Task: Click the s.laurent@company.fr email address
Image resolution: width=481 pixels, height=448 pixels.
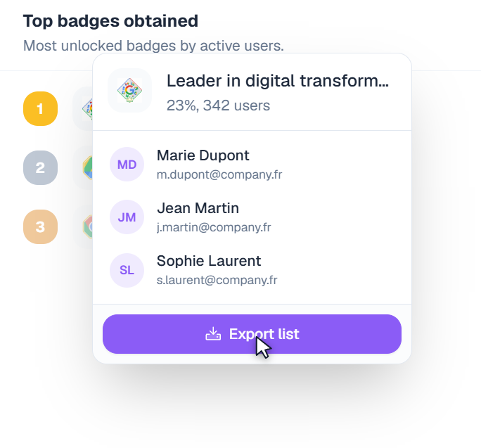Action: [x=217, y=280]
